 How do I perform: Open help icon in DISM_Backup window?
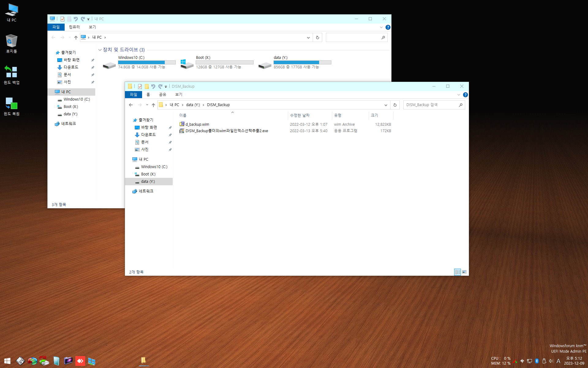click(466, 95)
